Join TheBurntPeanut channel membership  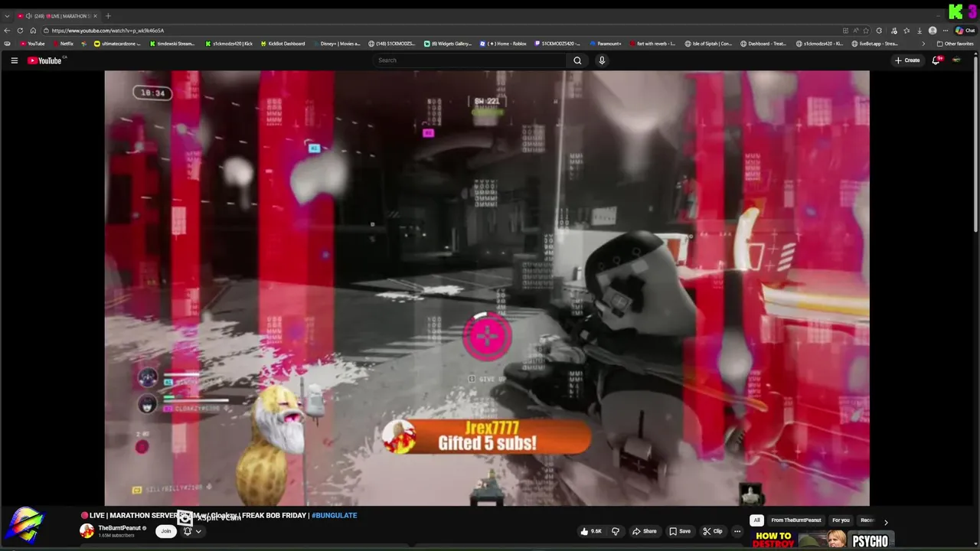pos(165,531)
